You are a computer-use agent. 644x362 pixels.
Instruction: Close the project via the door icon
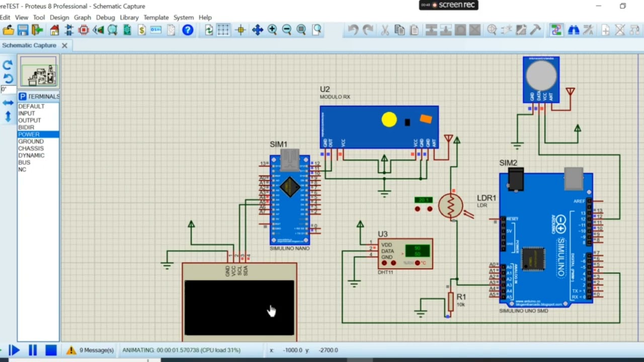click(x=37, y=30)
